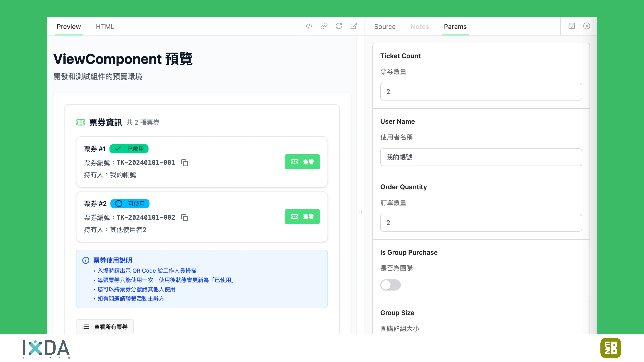Click the Ticket Count input field
Screen dimensions: 644x362
(481, 92)
